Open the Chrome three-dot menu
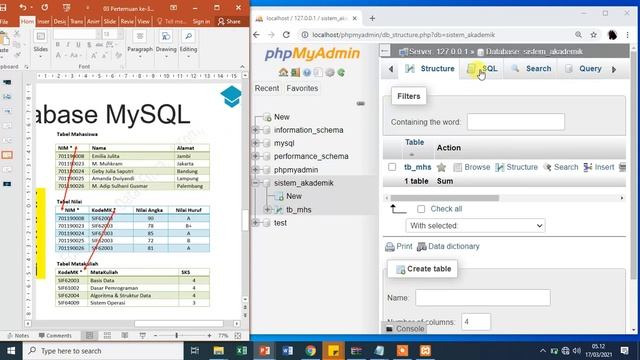Screen dimensions: 640x360 (627, 35)
